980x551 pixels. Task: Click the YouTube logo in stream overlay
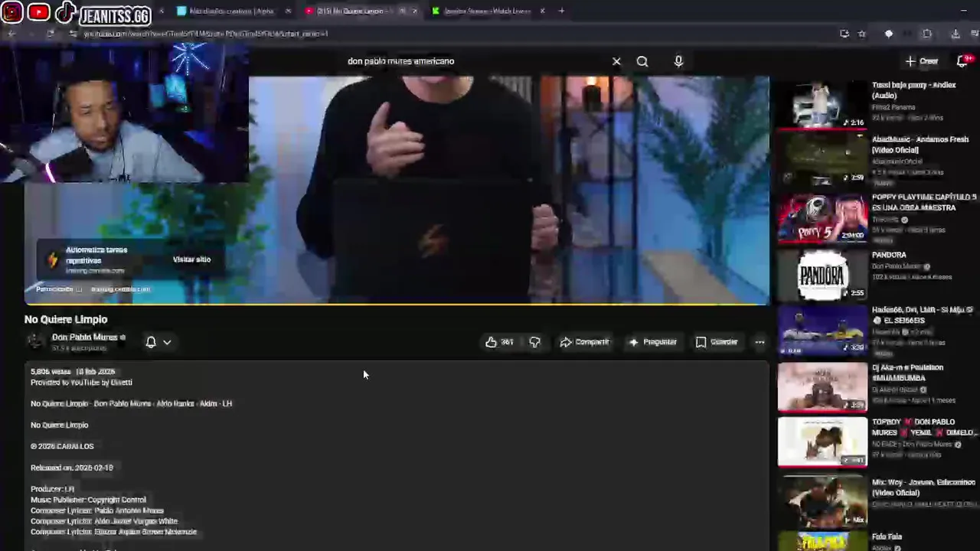pyautogui.click(x=38, y=11)
